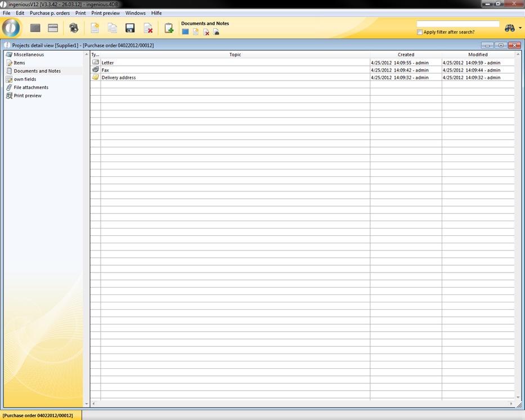Click the round ingenious logo button
This screenshot has width=525, height=420.
(x=11, y=28)
